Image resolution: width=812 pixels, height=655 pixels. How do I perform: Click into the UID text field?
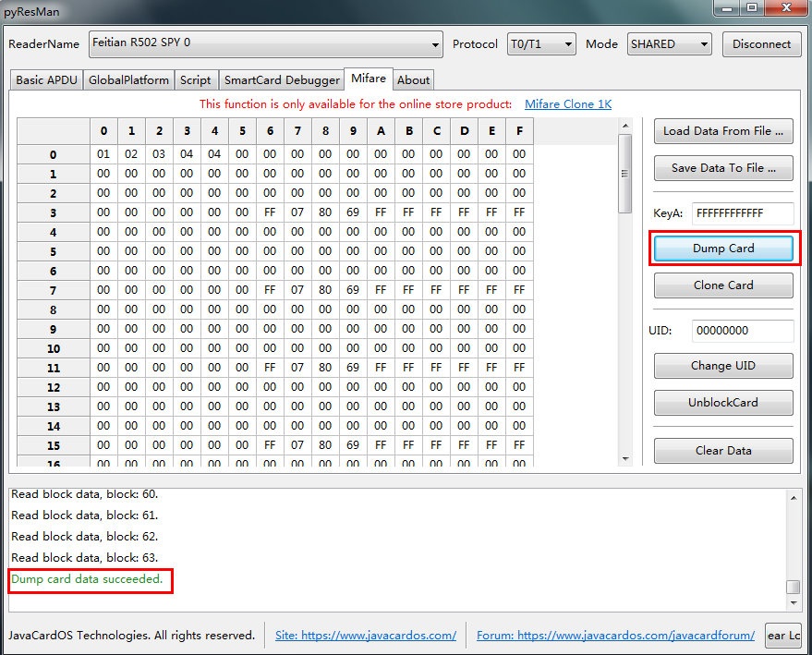[743, 331]
